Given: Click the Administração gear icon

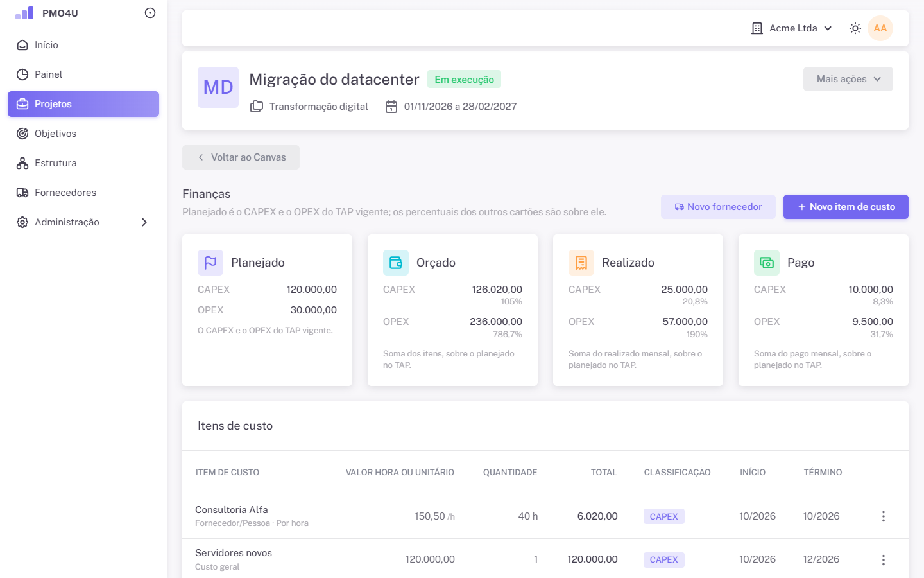Looking at the screenshot, I should pos(22,222).
